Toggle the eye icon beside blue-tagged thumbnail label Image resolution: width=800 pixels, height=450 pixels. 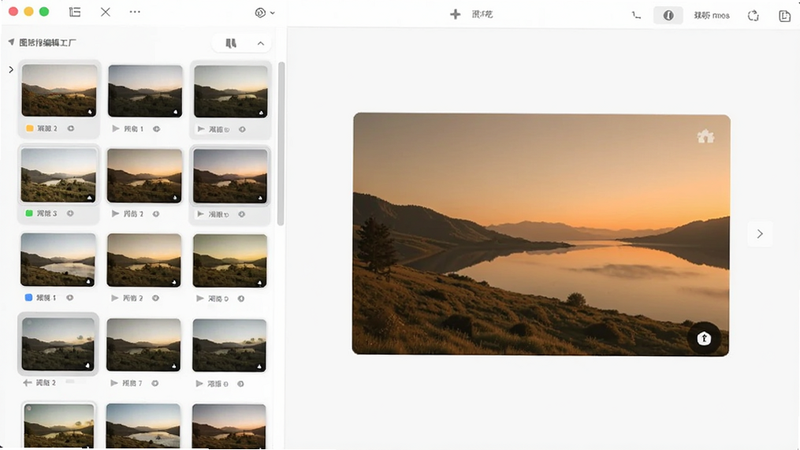pos(70,297)
